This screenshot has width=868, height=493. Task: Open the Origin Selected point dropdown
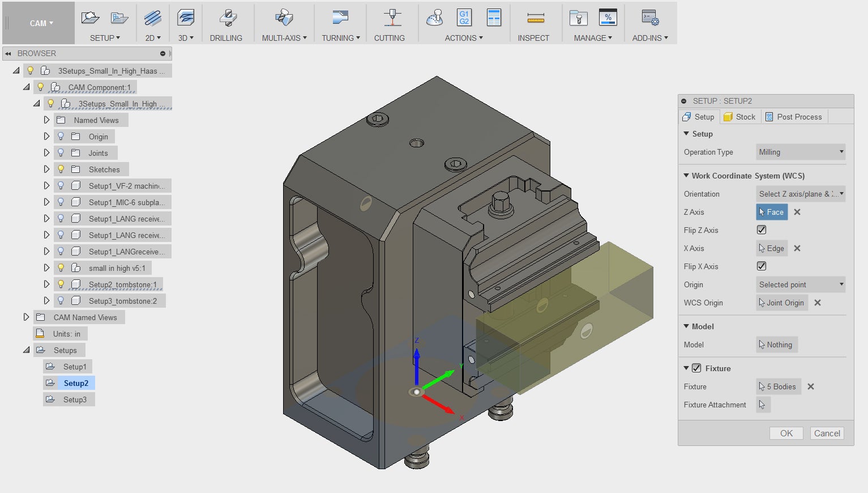[x=801, y=284]
